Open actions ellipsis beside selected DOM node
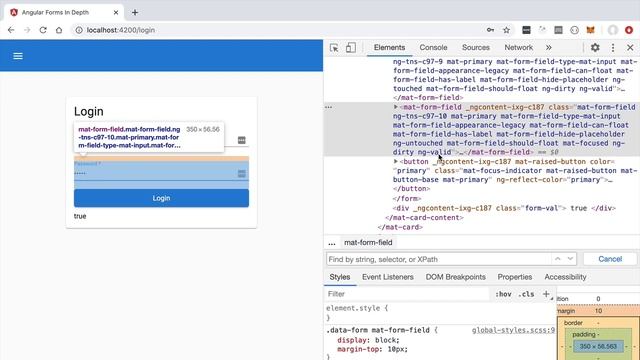Image resolution: width=640 pixels, height=360 pixels. (x=329, y=107)
